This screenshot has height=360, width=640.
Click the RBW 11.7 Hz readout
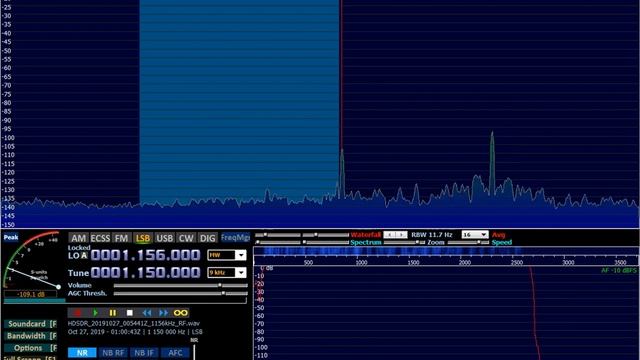(432, 235)
